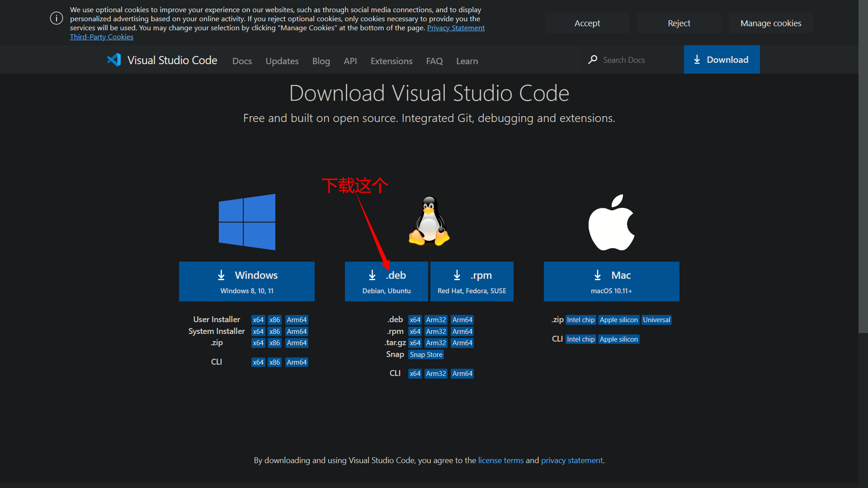Open the Snap Store link

click(425, 354)
